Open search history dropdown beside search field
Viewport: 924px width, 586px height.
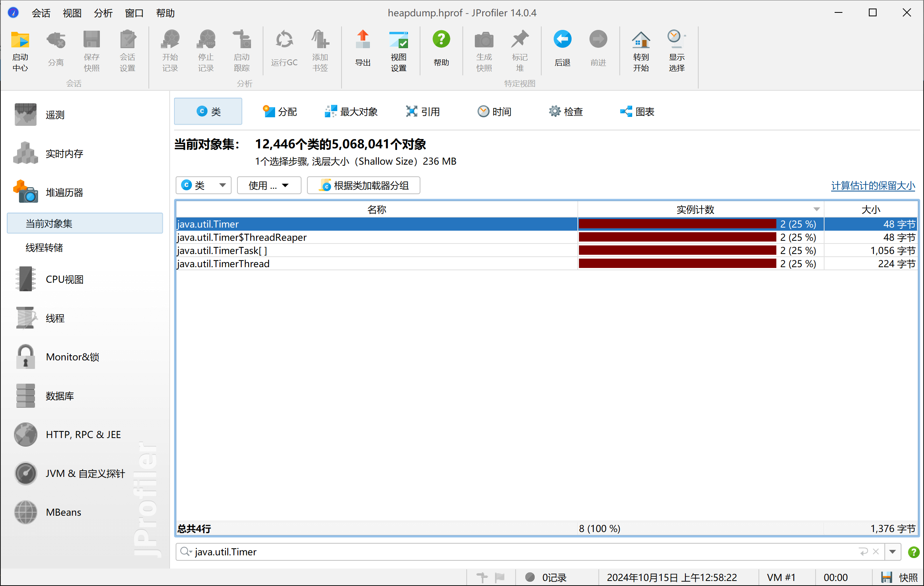tap(893, 552)
